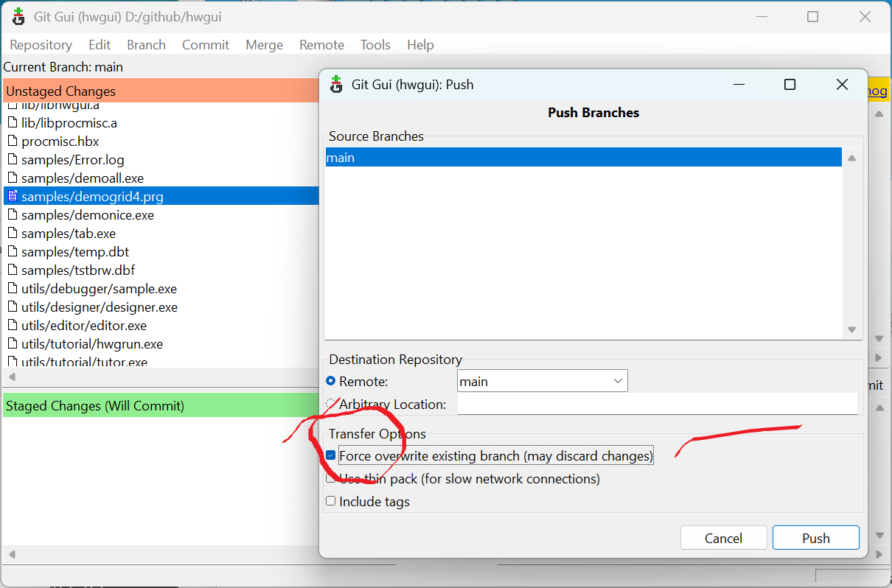Open the Merge menu
892x588 pixels.
[264, 45]
